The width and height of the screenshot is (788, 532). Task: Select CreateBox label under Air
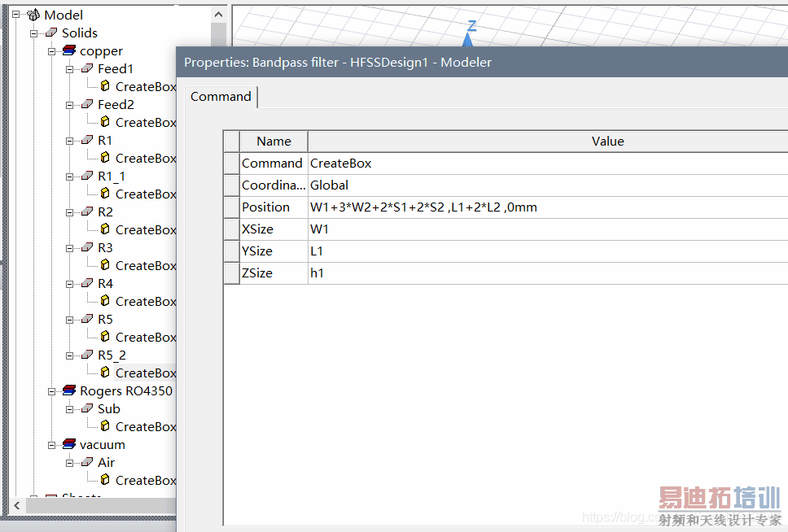pos(146,480)
